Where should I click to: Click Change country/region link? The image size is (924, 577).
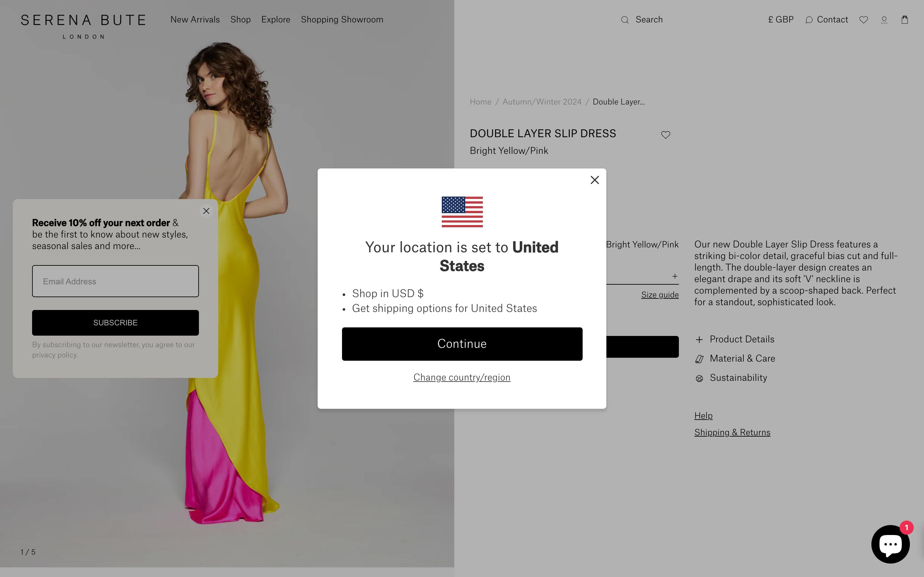[x=462, y=377]
